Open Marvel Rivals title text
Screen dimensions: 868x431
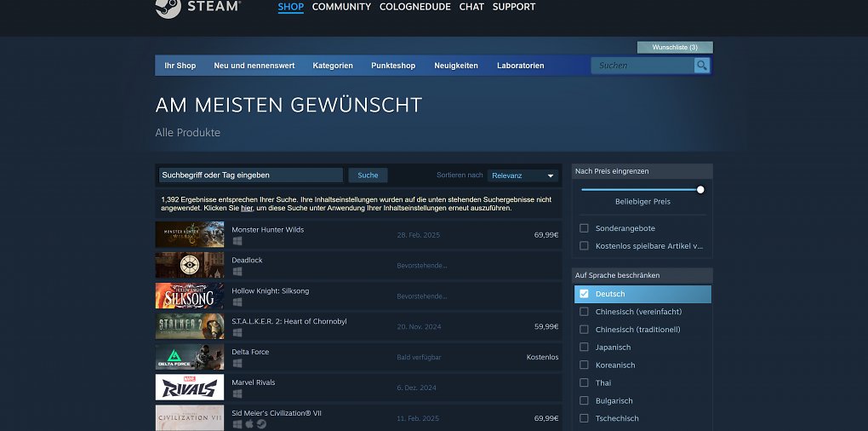click(x=253, y=382)
